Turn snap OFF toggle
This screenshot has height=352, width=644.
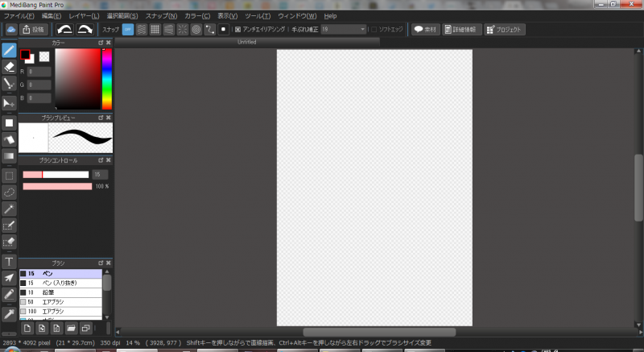(x=128, y=30)
